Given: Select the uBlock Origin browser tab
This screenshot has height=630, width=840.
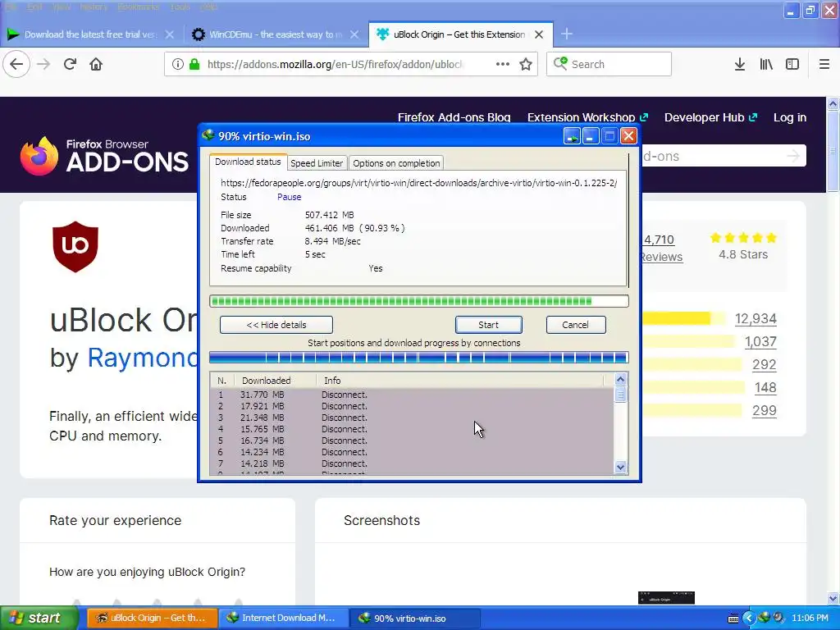Looking at the screenshot, I should pos(459,34).
